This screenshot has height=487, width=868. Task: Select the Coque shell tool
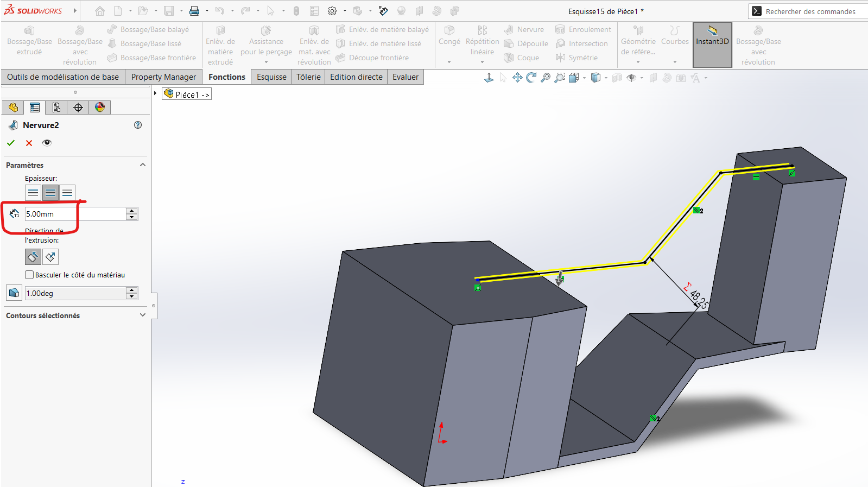[x=521, y=58]
